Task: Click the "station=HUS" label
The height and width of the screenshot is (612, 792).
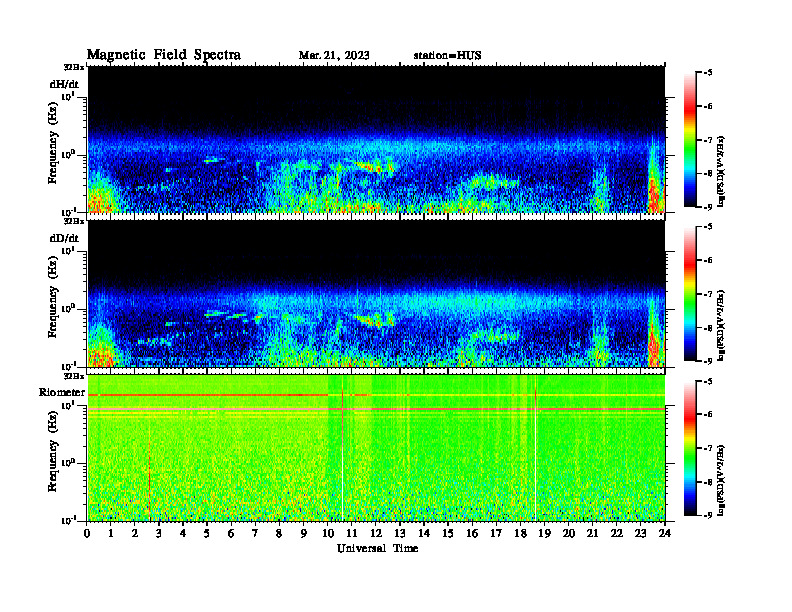Action: (x=448, y=56)
